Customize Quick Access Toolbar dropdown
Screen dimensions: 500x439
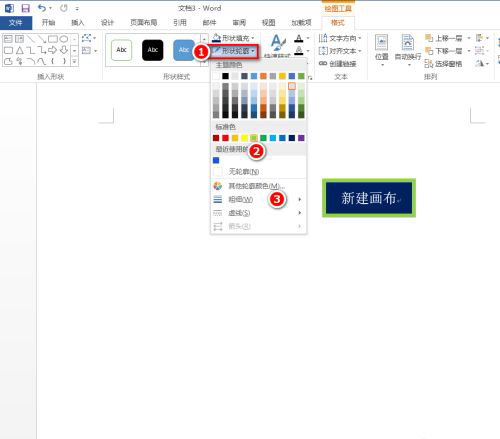click(77, 8)
